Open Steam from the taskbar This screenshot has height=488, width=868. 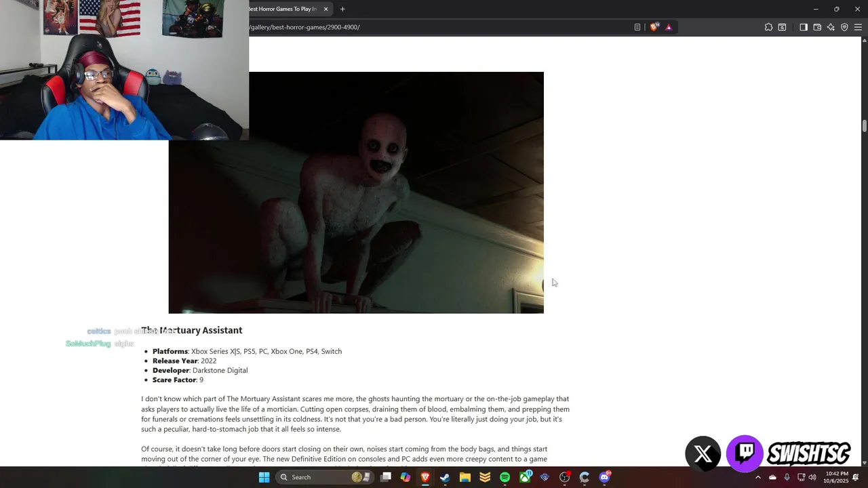pos(445,477)
